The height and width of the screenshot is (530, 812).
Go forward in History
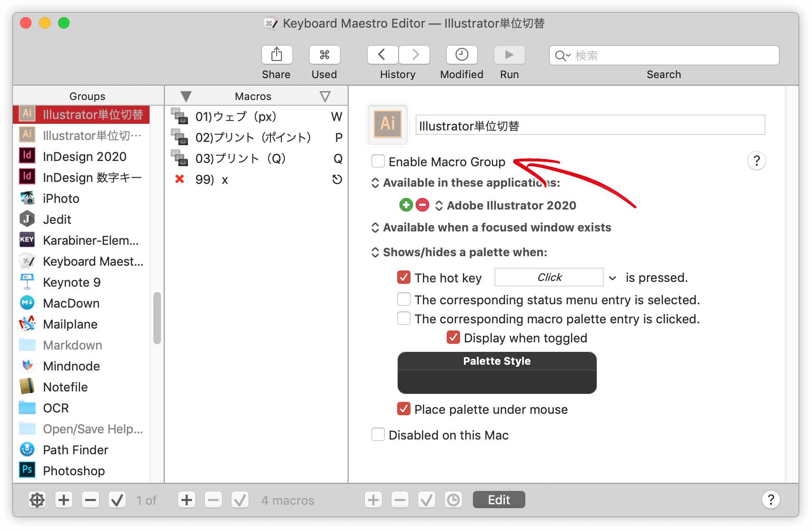(x=414, y=55)
